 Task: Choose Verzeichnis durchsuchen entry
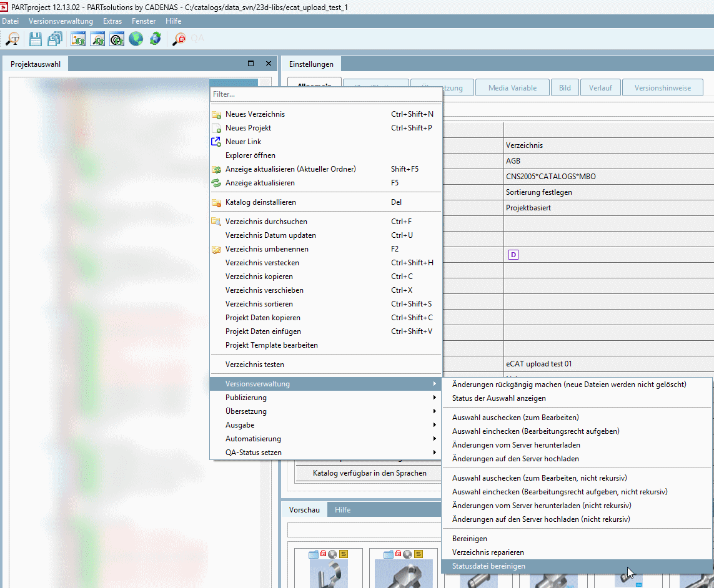pyautogui.click(x=325, y=222)
